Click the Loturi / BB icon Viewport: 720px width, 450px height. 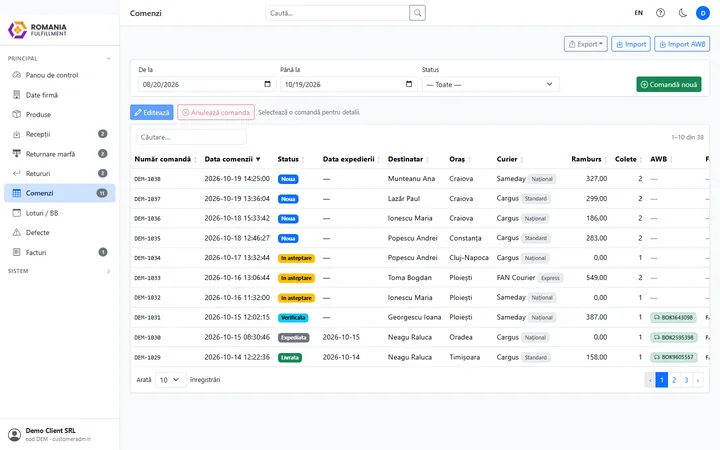click(17, 213)
